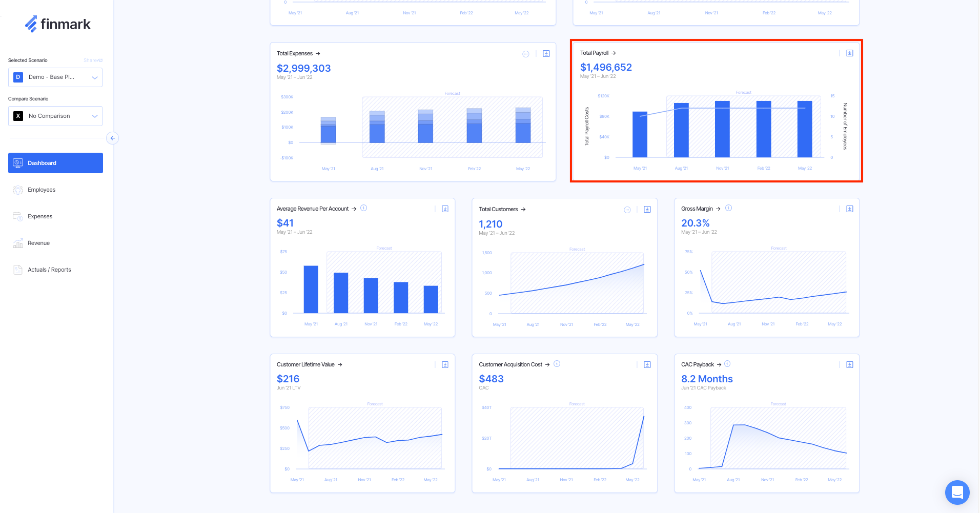Click info icon next to Gross Margin
The width and height of the screenshot is (980, 513).
pyautogui.click(x=728, y=208)
